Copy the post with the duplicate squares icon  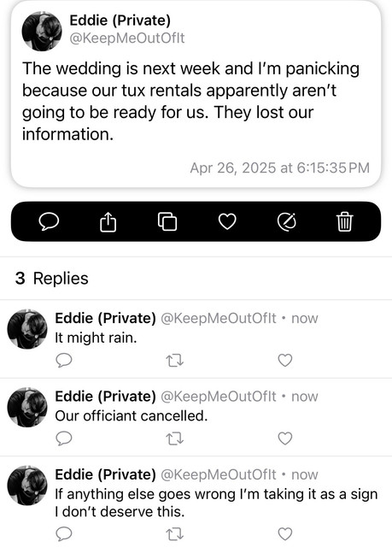[167, 221]
